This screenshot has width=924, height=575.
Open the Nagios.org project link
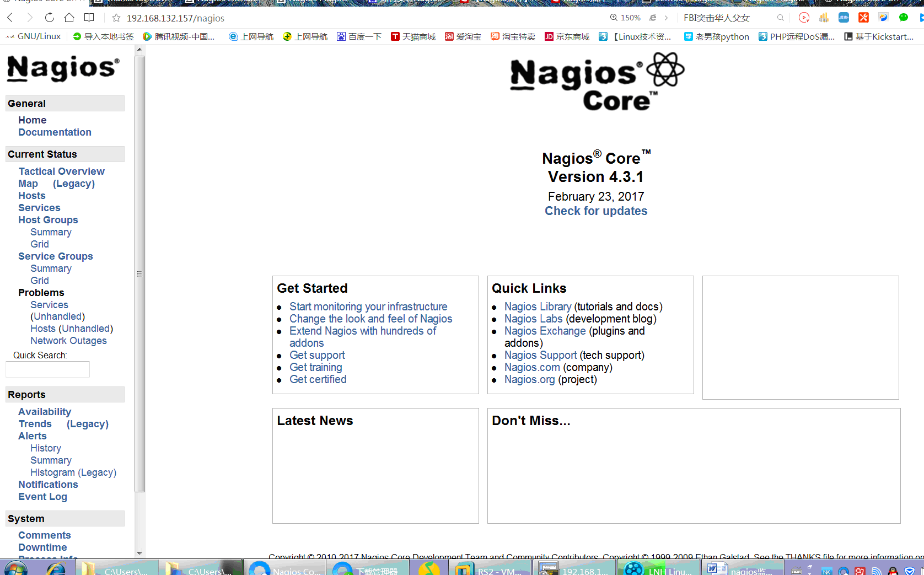tap(529, 379)
